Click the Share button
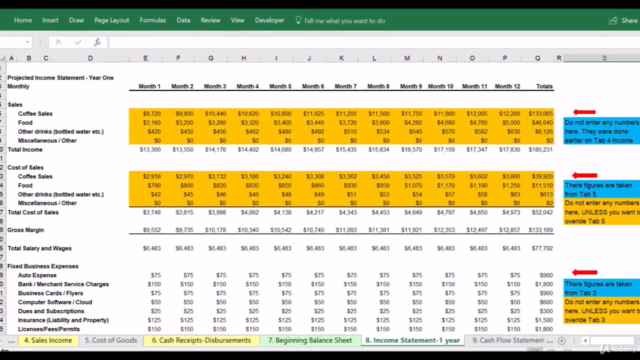The width and height of the screenshot is (640, 360). pyautogui.click(x=624, y=20)
